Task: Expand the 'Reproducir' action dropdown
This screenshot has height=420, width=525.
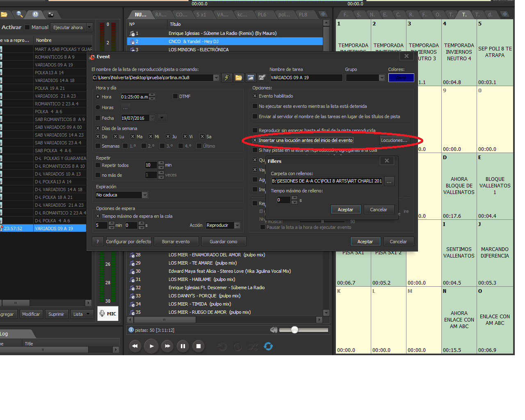Action: point(237,225)
